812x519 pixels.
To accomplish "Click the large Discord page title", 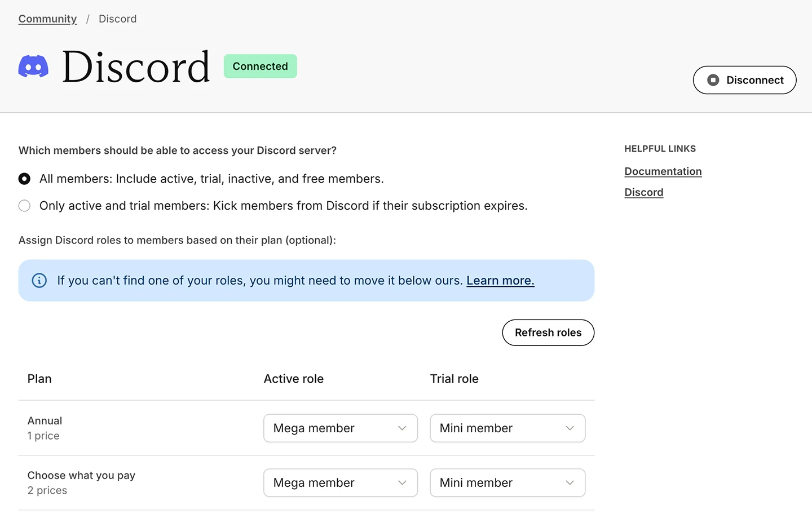I will [x=136, y=66].
